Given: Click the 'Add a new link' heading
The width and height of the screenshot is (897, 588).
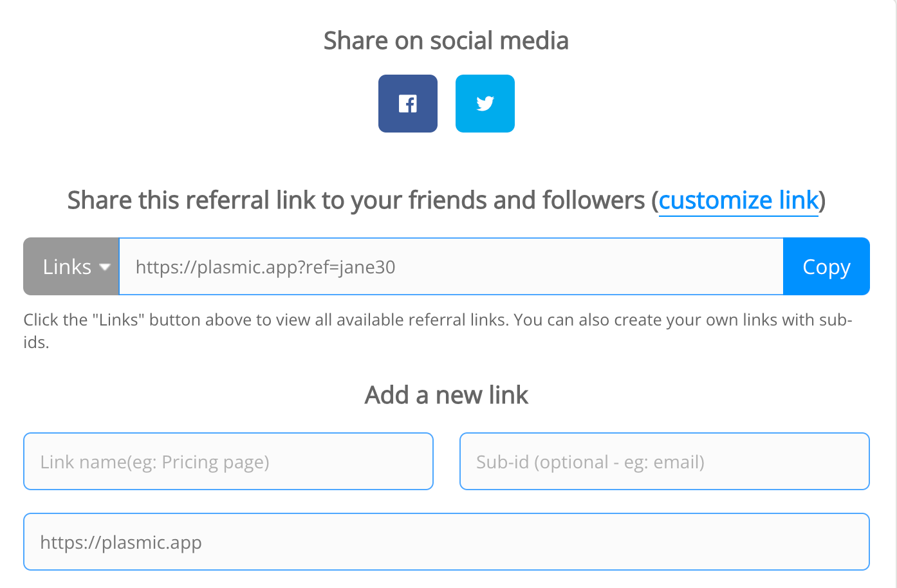Looking at the screenshot, I should [x=447, y=394].
